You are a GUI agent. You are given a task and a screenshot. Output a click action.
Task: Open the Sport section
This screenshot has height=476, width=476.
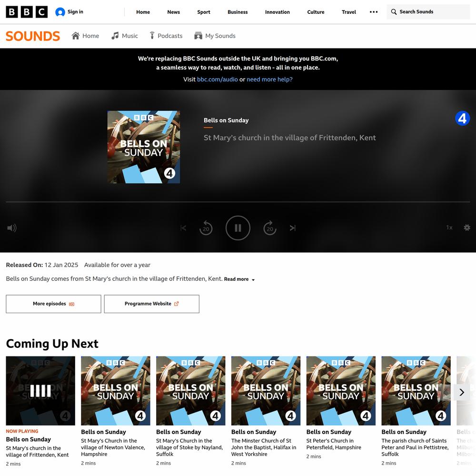pos(203,12)
